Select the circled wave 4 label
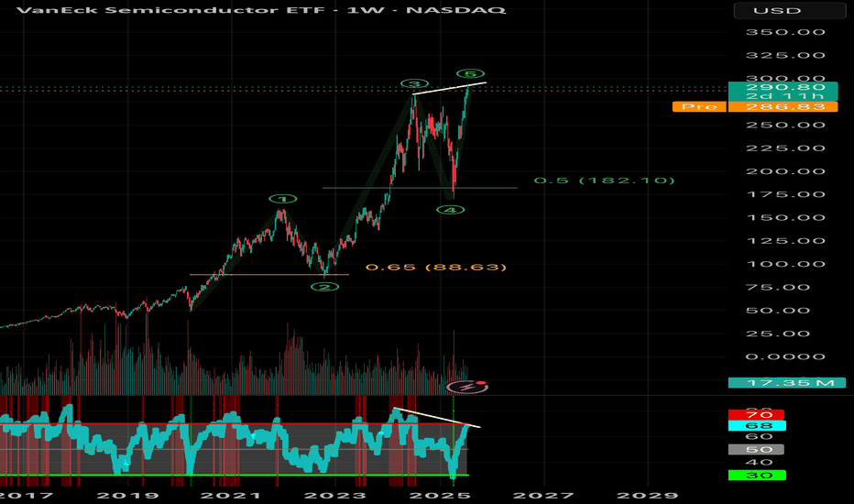The image size is (854, 504). pyautogui.click(x=451, y=210)
